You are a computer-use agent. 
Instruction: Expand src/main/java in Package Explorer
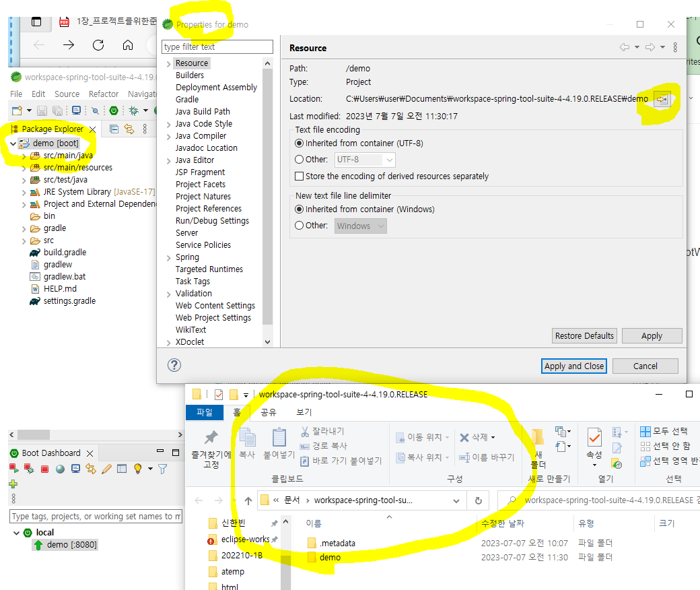point(24,156)
